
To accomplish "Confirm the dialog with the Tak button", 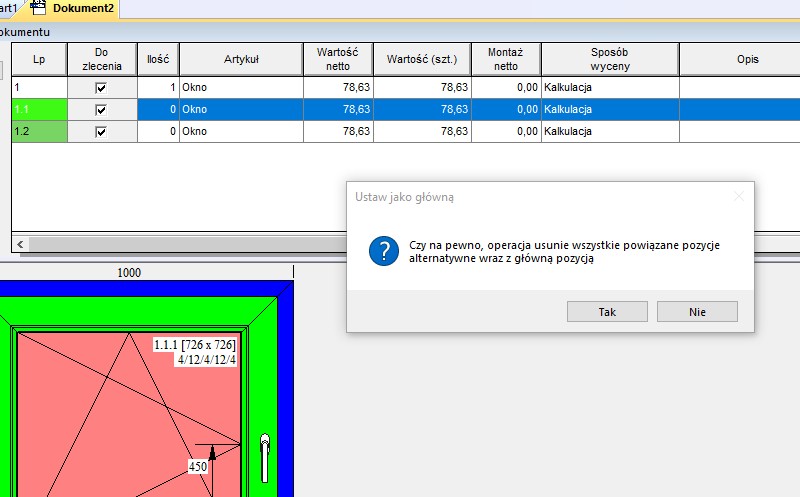I will point(607,311).
